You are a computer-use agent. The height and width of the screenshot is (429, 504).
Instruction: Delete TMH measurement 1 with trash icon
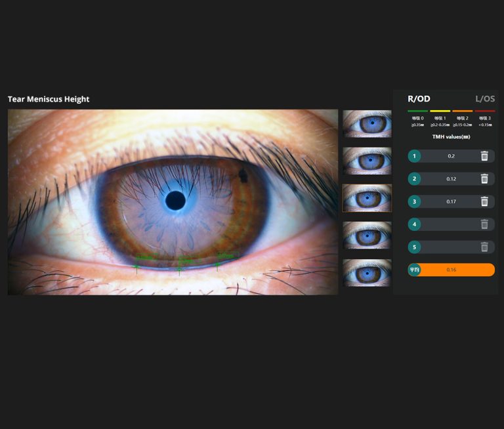(x=484, y=156)
